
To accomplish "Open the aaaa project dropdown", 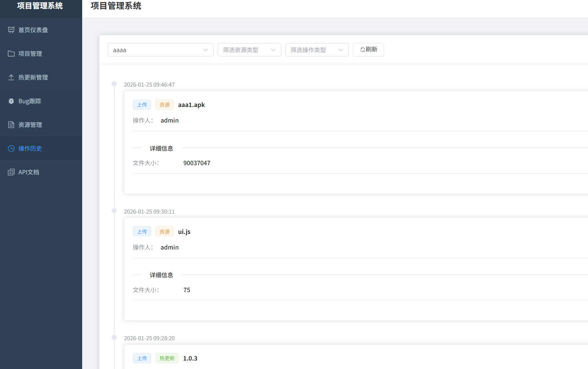I will [x=160, y=50].
